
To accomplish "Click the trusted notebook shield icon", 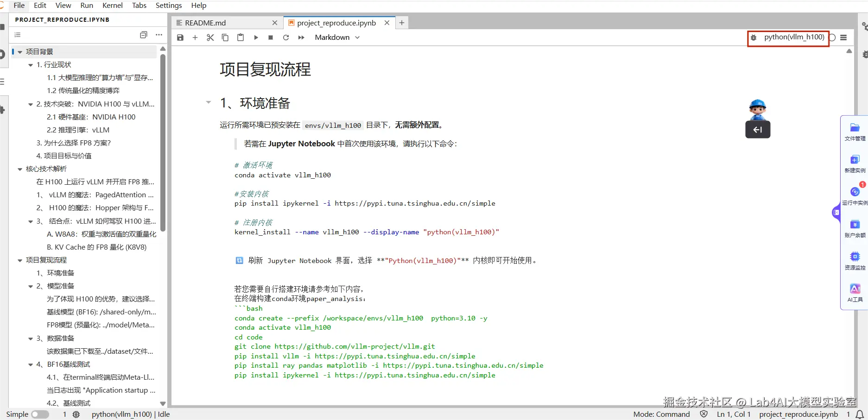I will [x=704, y=414].
